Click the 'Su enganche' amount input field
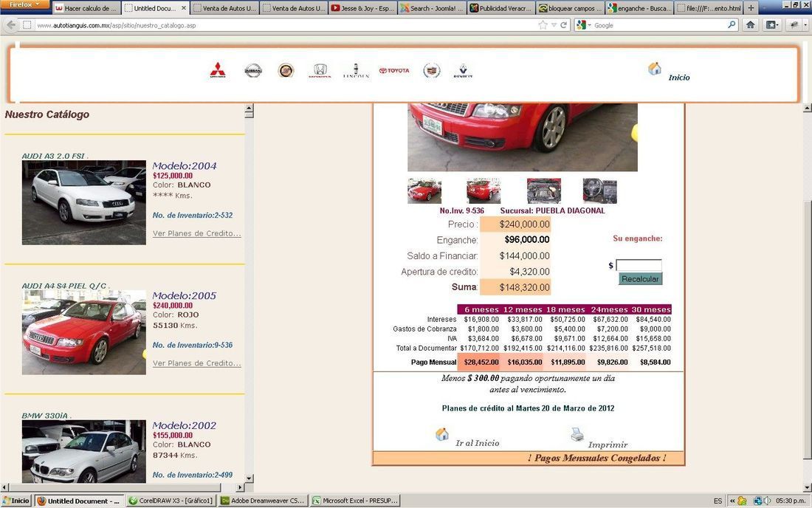Screen dimensions: 812x508 639,265
